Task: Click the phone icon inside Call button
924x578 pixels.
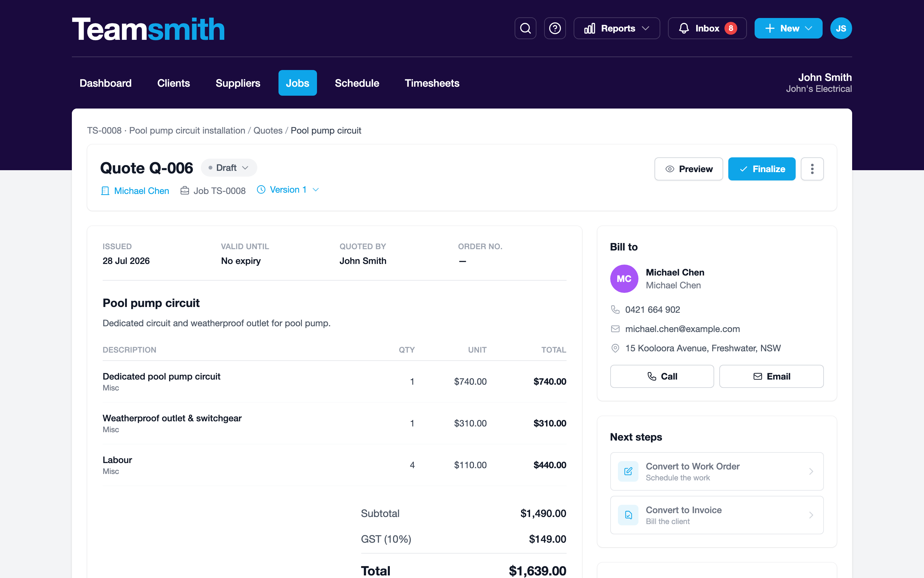Action: (x=652, y=377)
